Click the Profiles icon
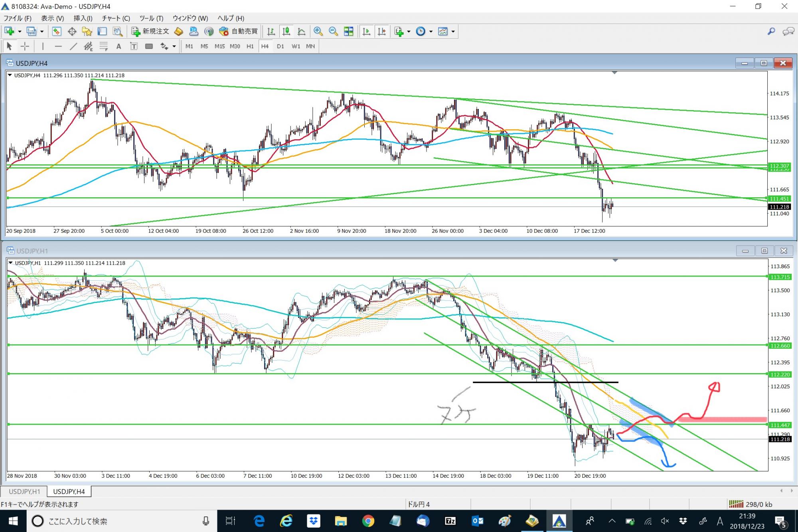This screenshot has width=798, height=532. click(31, 31)
